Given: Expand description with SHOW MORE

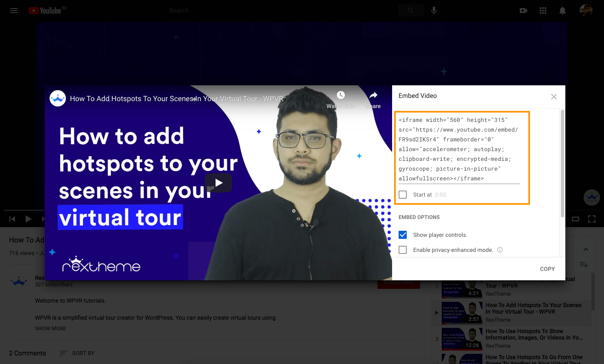Looking at the screenshot, I should (50, 328).
